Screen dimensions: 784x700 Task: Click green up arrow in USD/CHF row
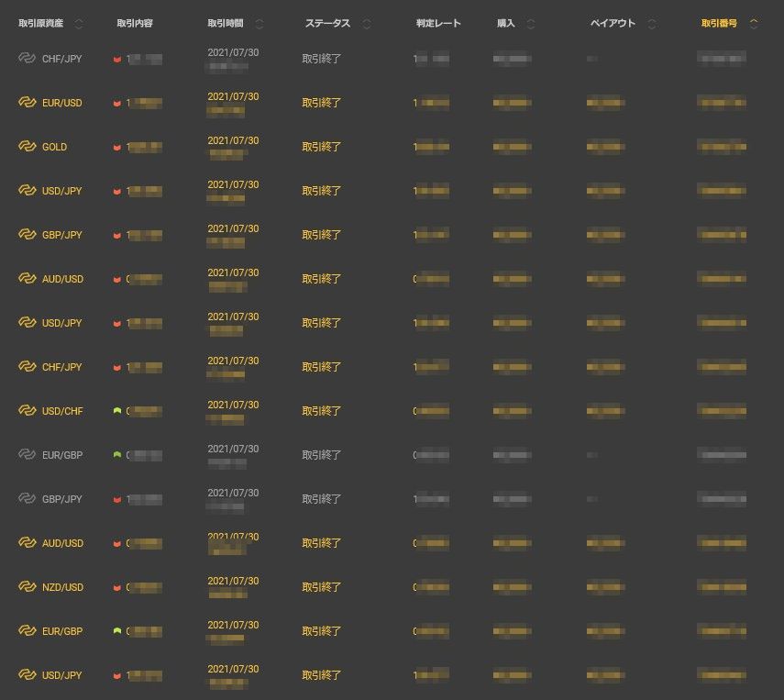coord(116,411)
